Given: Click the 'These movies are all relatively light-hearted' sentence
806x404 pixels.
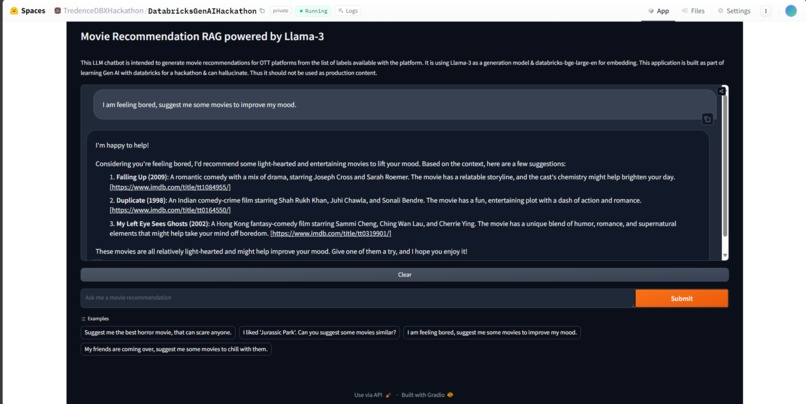Looking at the screenshot, I should 281,252.
